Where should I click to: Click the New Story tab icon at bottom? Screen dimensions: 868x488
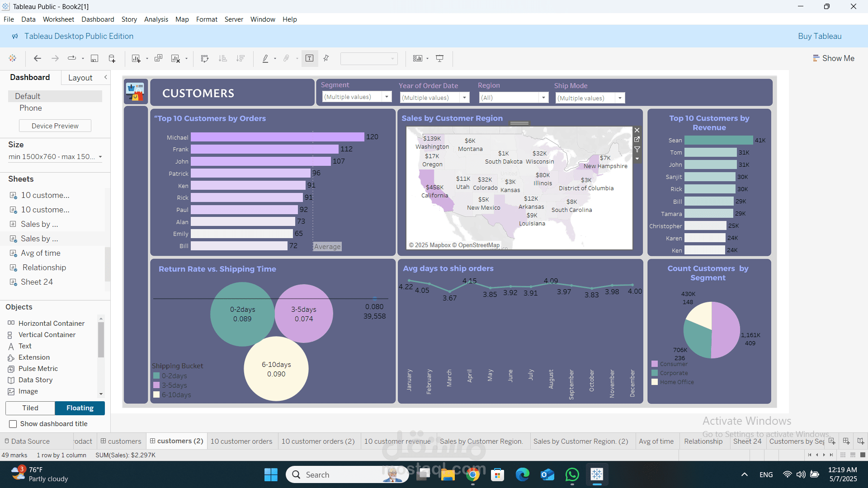pyautogui.click(x=861, y=441)
